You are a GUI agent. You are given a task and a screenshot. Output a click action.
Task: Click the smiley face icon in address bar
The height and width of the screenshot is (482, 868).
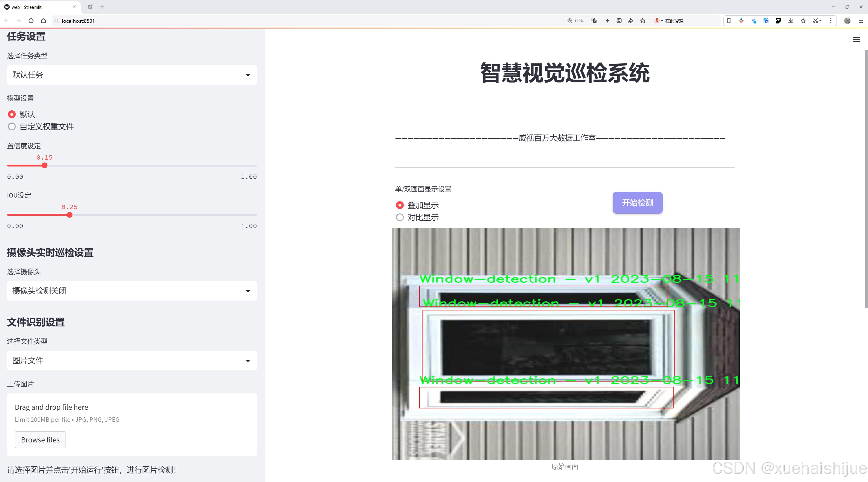coord(619,20)
